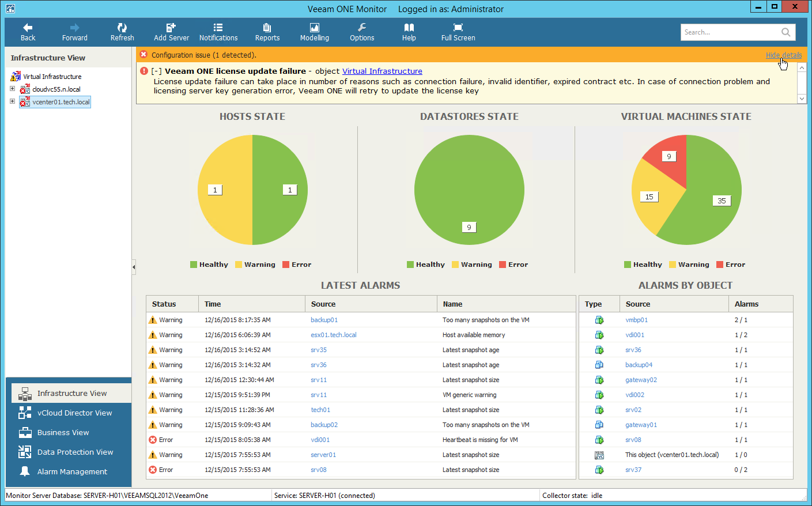Click VM type icon for vmbp01 row

click(x=599, y=320)
